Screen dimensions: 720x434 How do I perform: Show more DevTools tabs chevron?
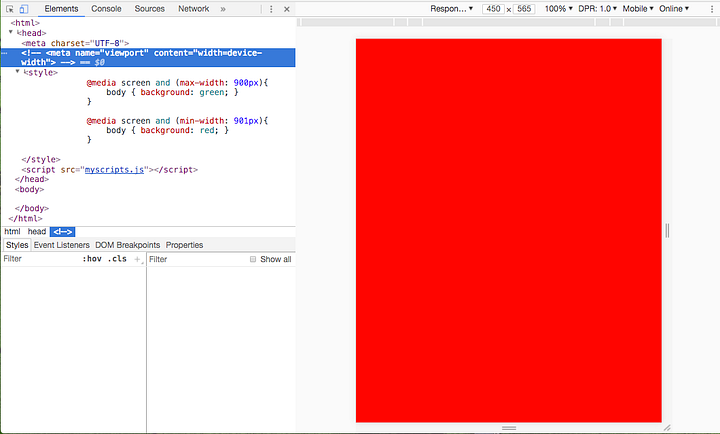(x=223, y=9)
